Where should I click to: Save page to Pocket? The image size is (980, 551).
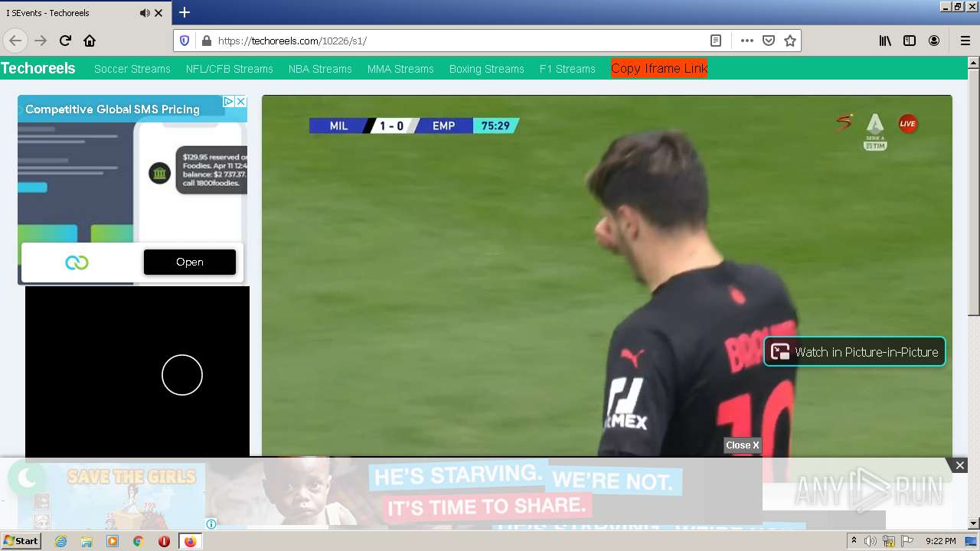769,41
